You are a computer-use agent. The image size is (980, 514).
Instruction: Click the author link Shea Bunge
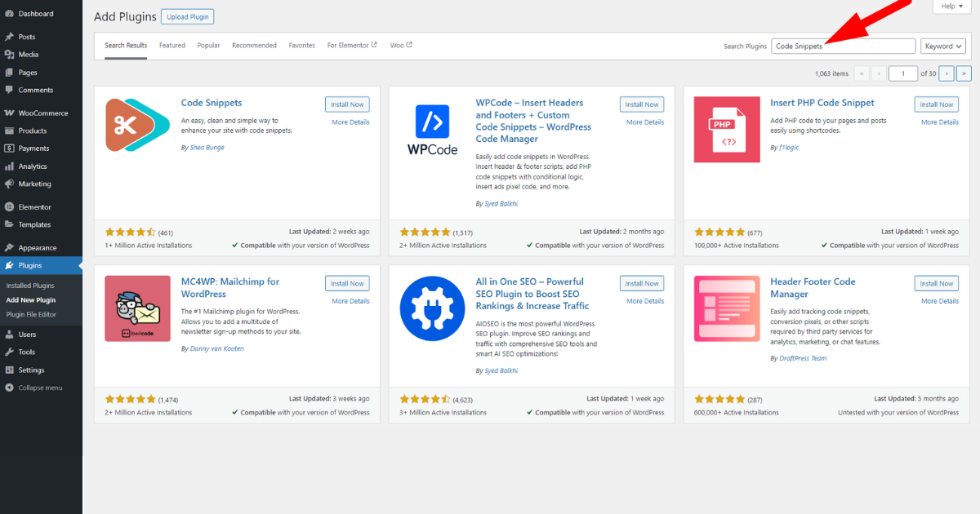206,148
